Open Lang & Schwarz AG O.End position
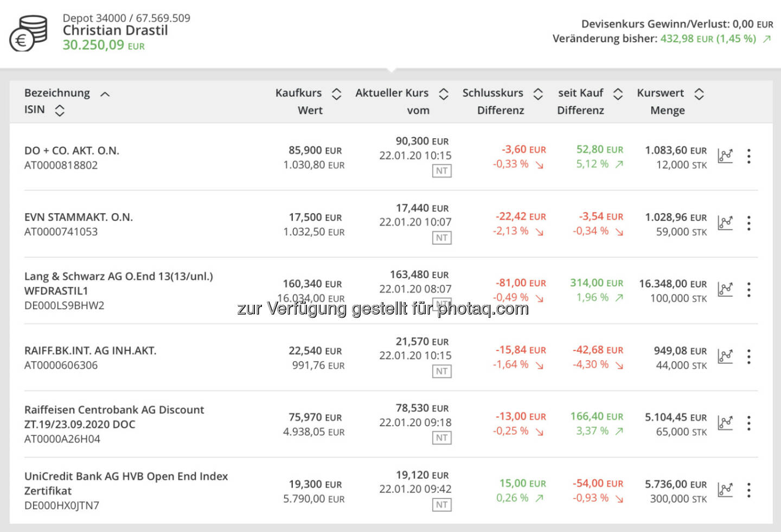 point(119,283)
